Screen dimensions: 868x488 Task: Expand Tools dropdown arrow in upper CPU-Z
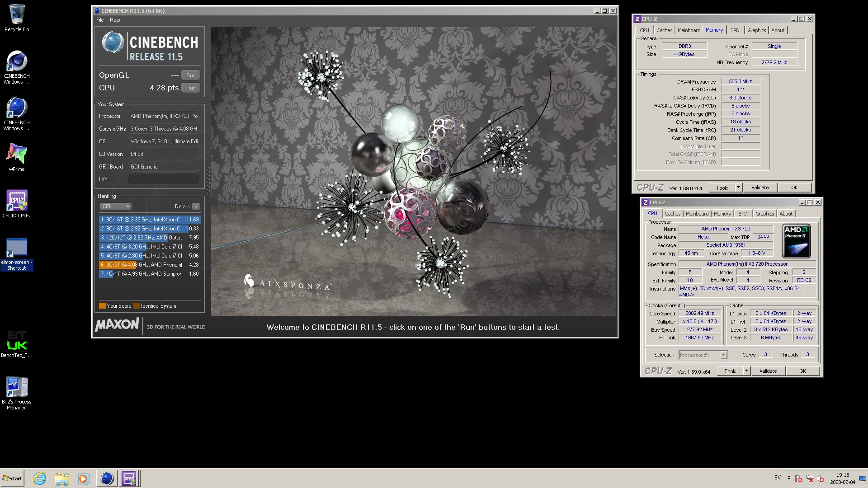tap(738, 188)
